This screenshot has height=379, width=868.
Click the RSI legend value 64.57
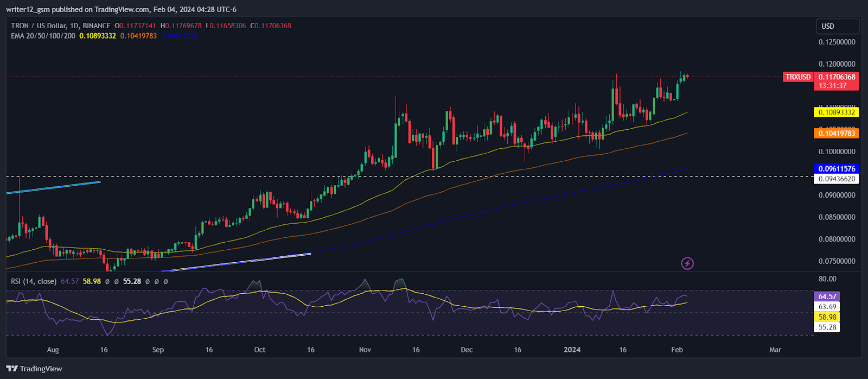pyautogui.click(x=70, y=281)
